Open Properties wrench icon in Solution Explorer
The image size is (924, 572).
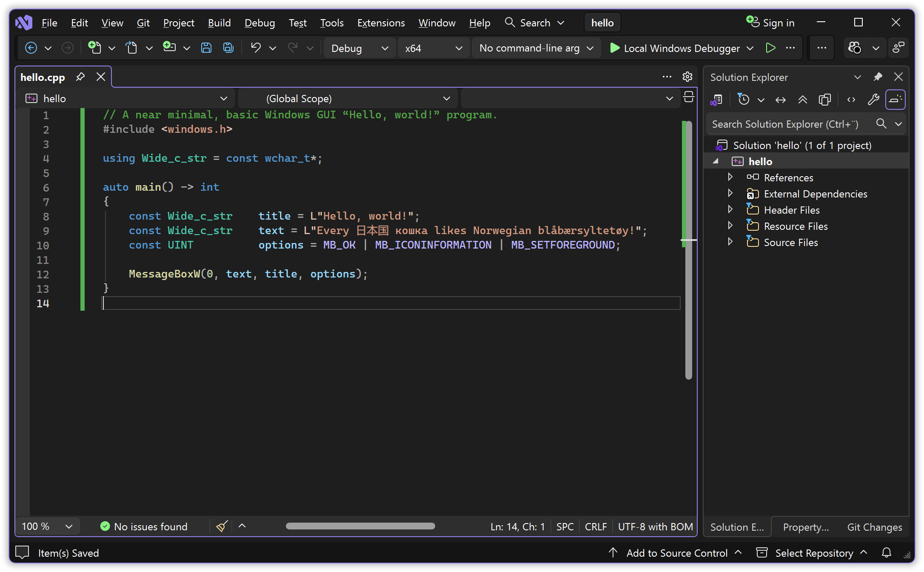pyautogui.click(x=873, y=100)
